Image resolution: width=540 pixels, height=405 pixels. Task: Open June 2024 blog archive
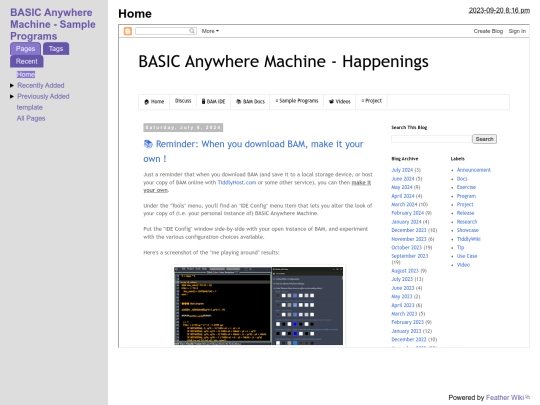point(403,179)
